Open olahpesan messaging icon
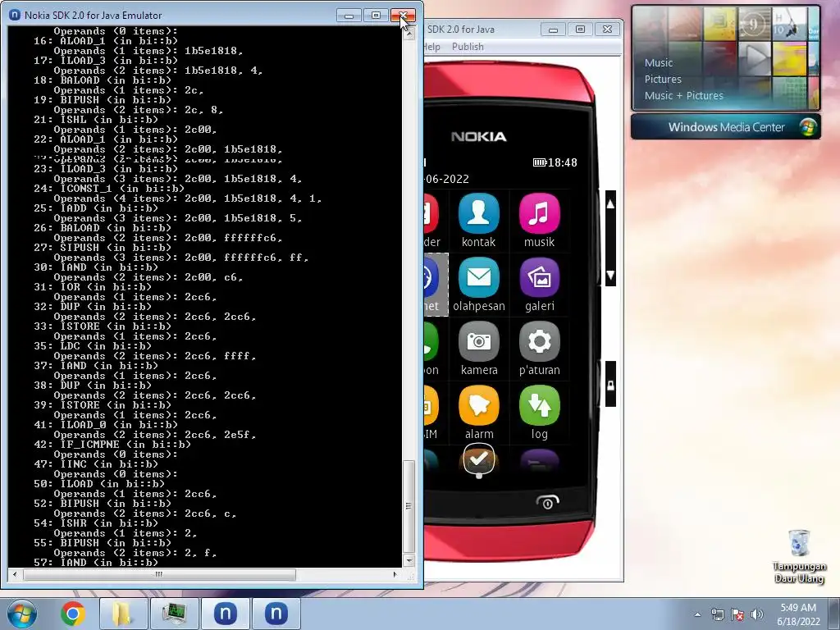 tap(478, 277)
